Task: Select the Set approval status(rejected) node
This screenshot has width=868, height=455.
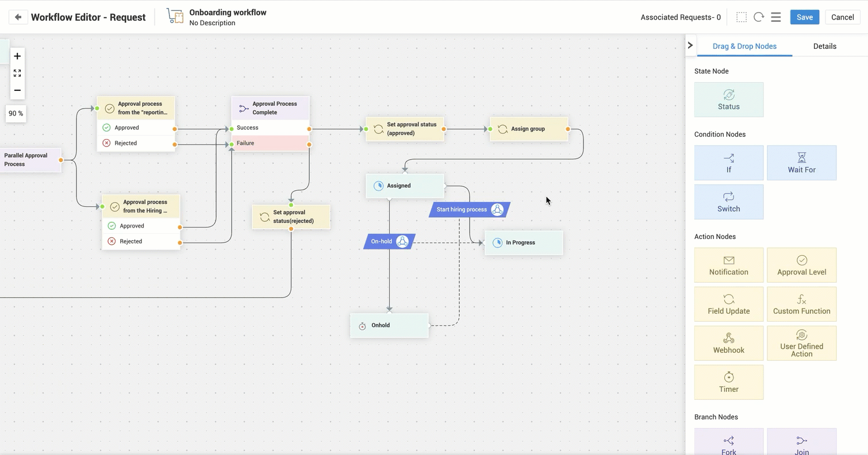Action: [291, 217]
